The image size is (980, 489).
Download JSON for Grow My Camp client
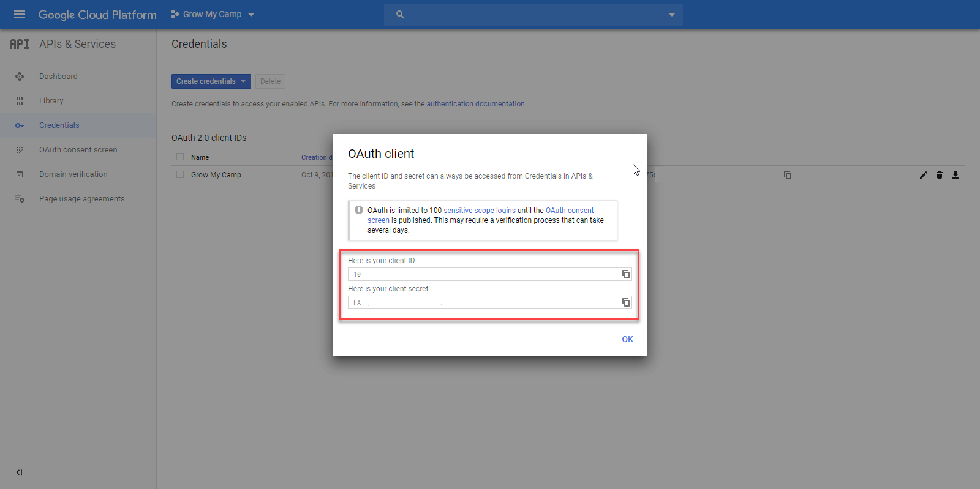click(x=955, y=175)
